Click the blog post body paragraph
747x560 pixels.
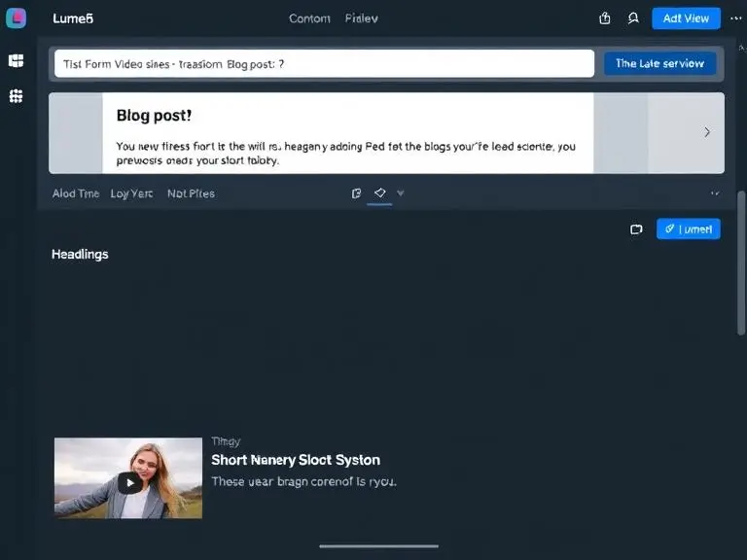346,153
